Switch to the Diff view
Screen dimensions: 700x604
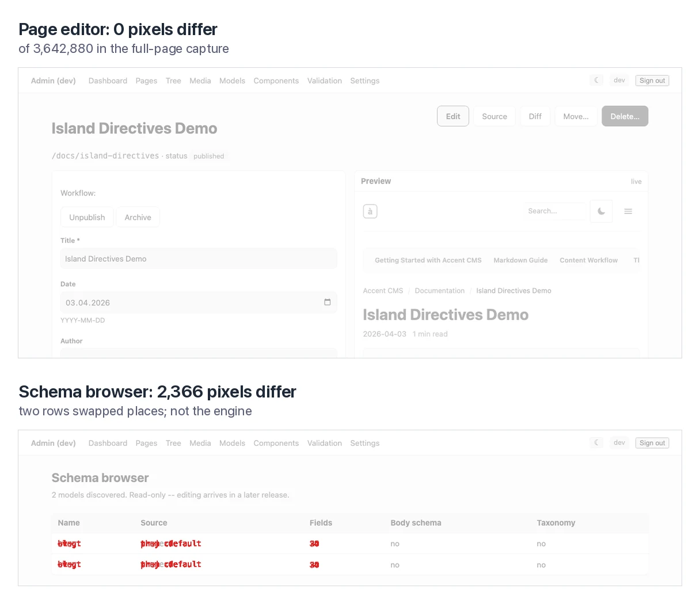[535, 116]
